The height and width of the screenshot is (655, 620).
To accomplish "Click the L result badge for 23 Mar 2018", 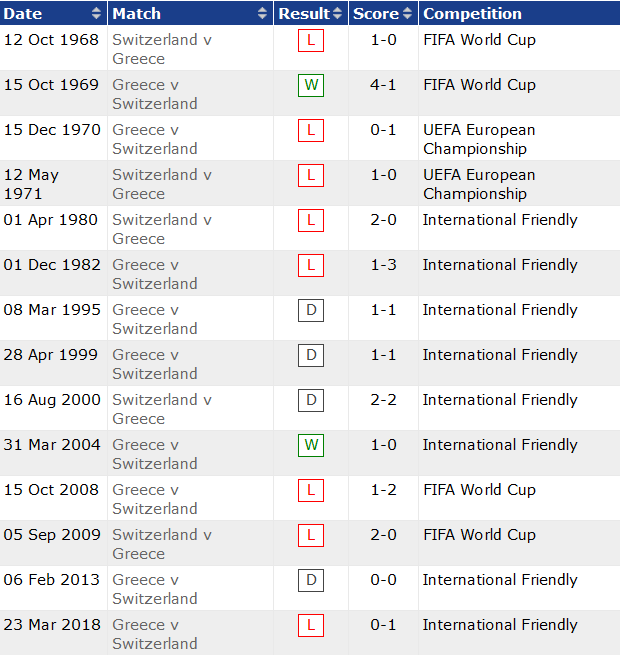I will [x=311, y=626].
